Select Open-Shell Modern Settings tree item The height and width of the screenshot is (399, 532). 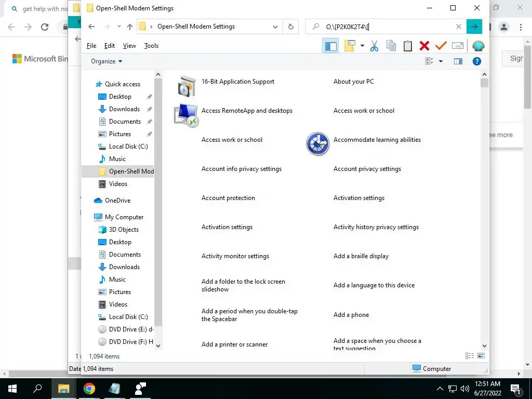pos(131,171)
